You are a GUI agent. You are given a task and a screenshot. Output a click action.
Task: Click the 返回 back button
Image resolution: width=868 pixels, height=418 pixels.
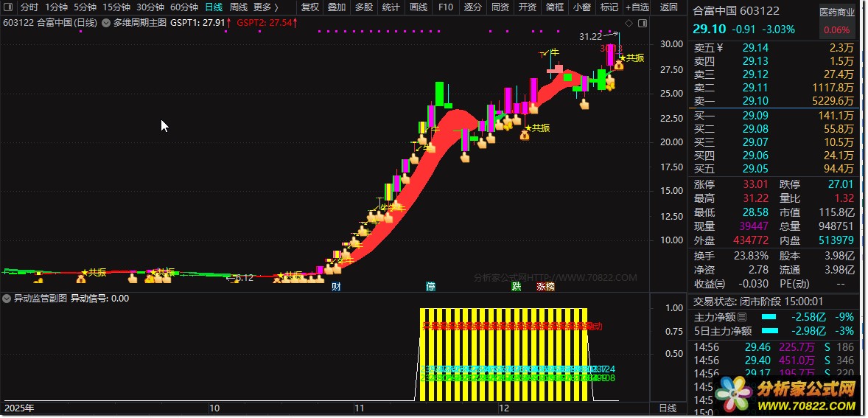coord(669,7)
